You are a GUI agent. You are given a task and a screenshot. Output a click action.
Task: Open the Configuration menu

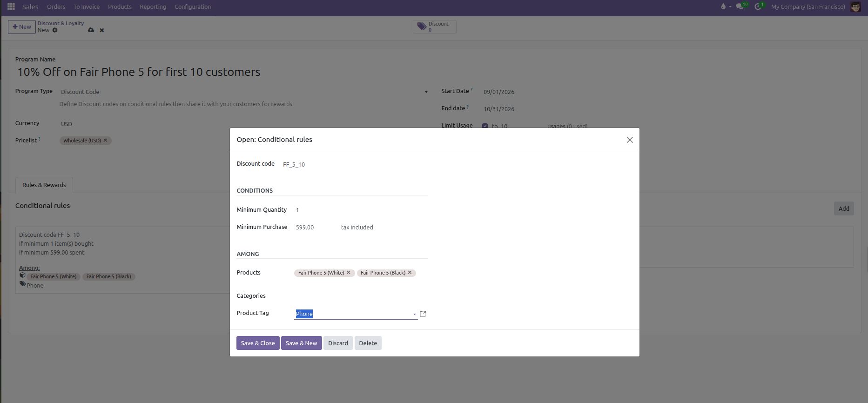pyautogui.click(x=193, y=7)
